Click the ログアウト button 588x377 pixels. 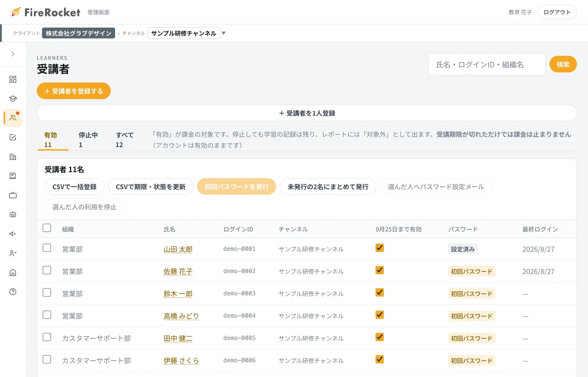pos(557,12)
